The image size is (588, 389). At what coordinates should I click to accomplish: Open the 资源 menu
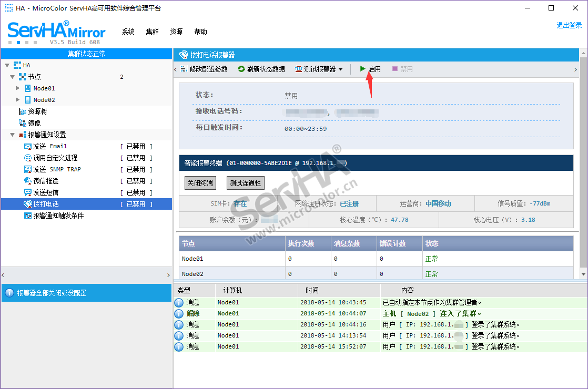coord(176,32)
